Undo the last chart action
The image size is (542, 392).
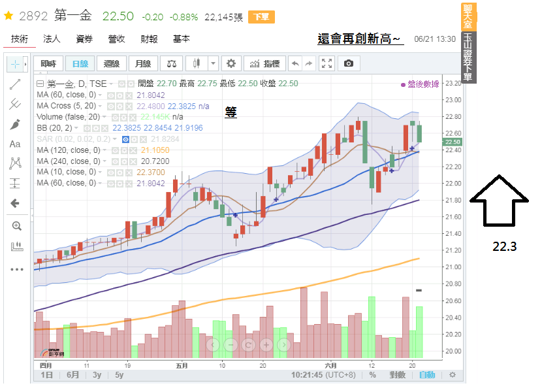click(x=295, y=63)
